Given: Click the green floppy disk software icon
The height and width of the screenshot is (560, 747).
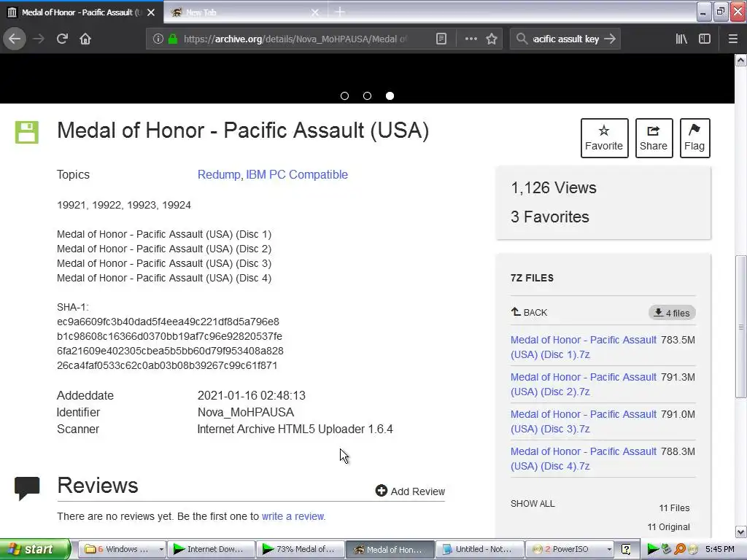Looking at the screenshot, I should (x=27, y=132).
